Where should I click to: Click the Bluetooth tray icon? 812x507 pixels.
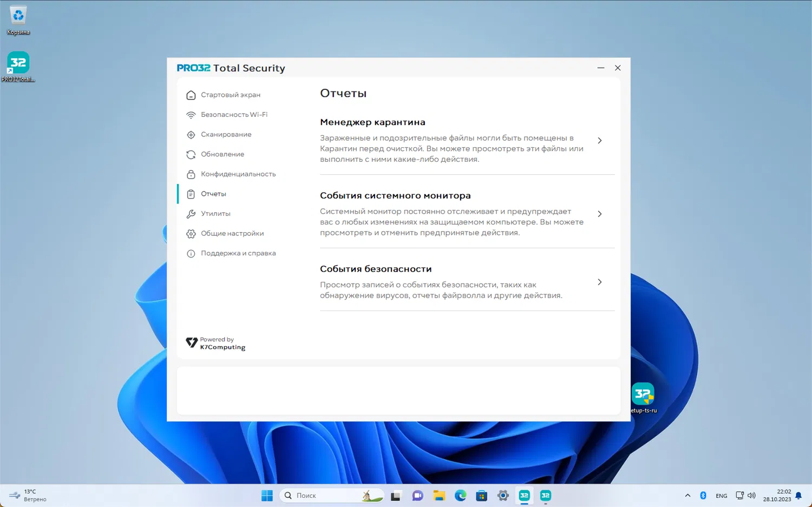coord(703,496)
